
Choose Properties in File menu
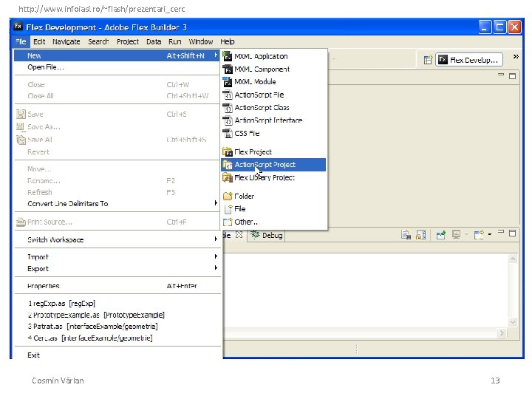point(117,286)
